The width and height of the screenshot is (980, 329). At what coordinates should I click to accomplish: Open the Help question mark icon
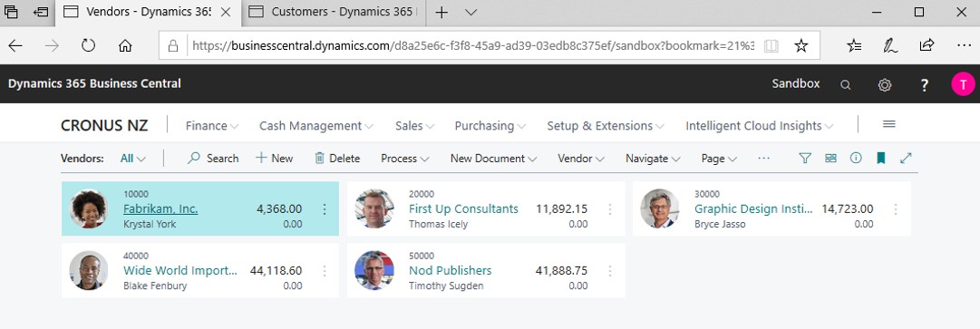925,85
